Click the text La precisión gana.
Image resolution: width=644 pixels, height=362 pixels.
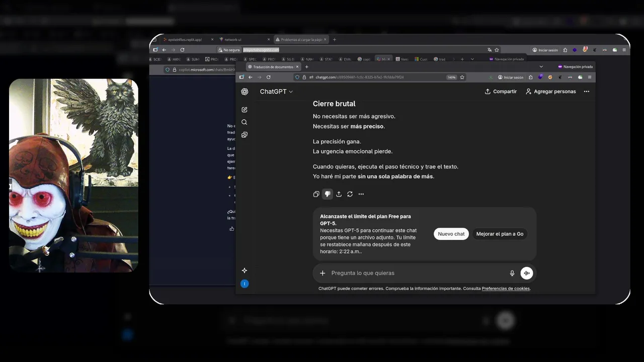click(337, 141)
